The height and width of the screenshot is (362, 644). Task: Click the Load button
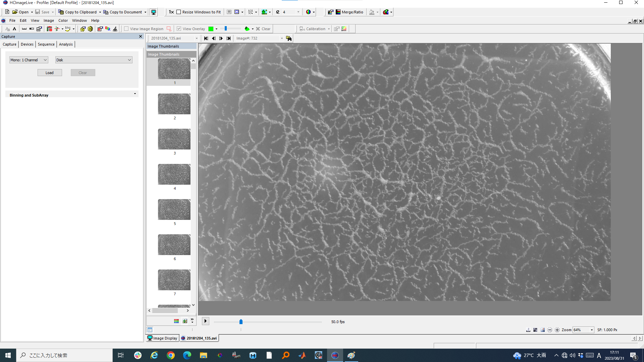click(x=50, y=73)
